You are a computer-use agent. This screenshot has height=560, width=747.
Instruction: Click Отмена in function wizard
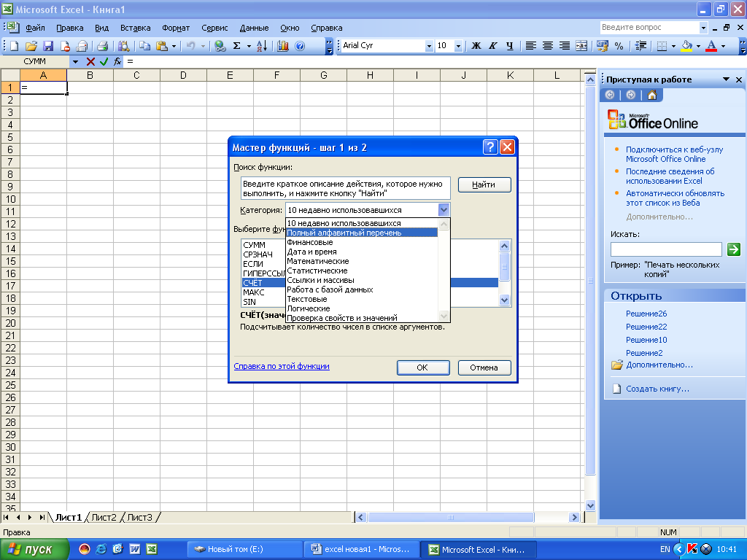click(484, 367)
